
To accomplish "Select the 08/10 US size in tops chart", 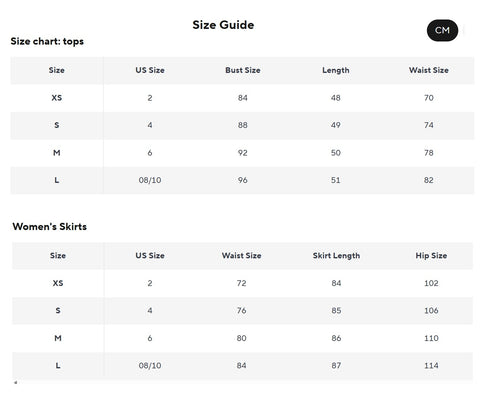I will tap(150, 180).
